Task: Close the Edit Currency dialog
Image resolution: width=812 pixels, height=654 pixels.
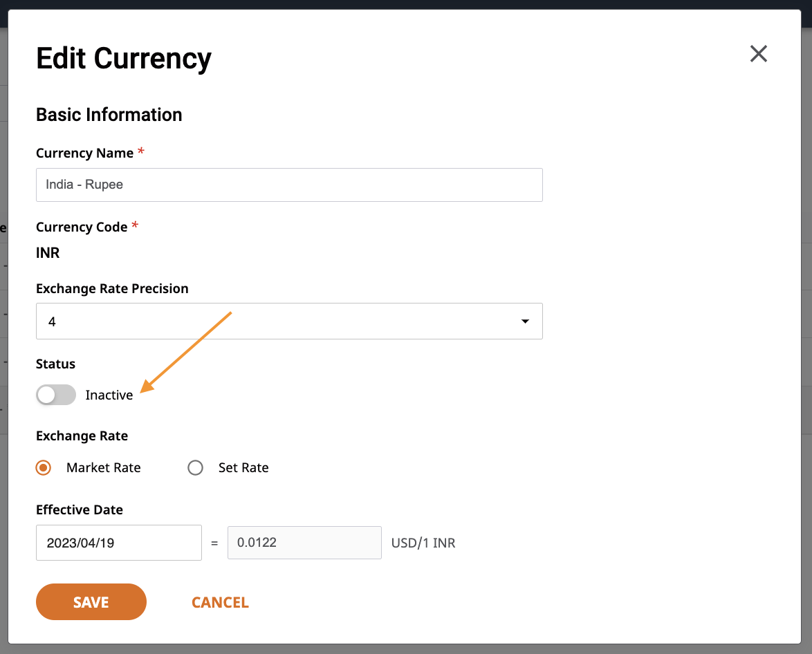Action: [x=758, y=54]
